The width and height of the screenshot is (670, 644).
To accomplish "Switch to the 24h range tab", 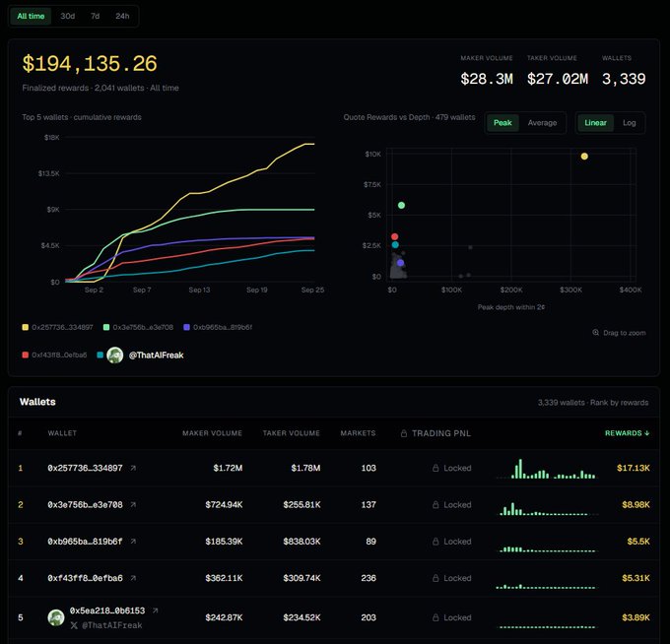I will 122,16.
